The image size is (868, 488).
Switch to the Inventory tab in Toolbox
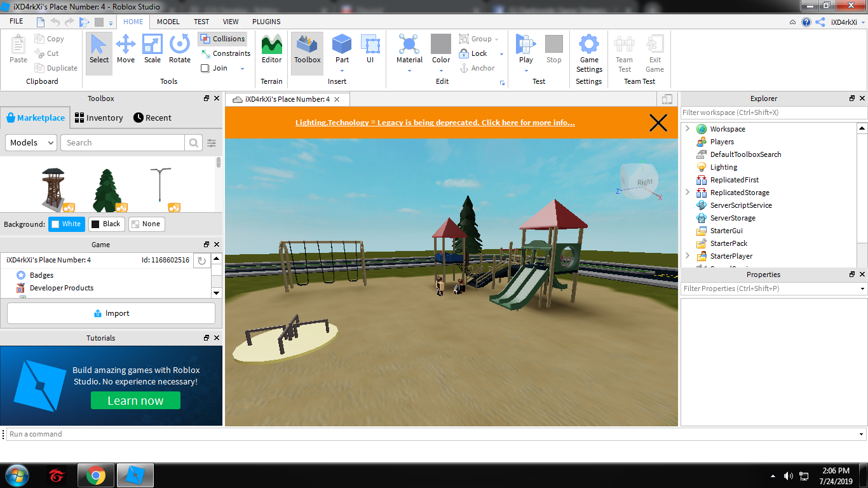(98, 118)
